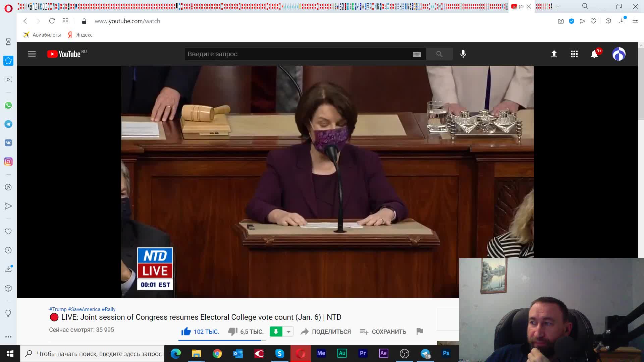Click the YouTube voice search microphone
644x362 pixels.
(463, 54)
